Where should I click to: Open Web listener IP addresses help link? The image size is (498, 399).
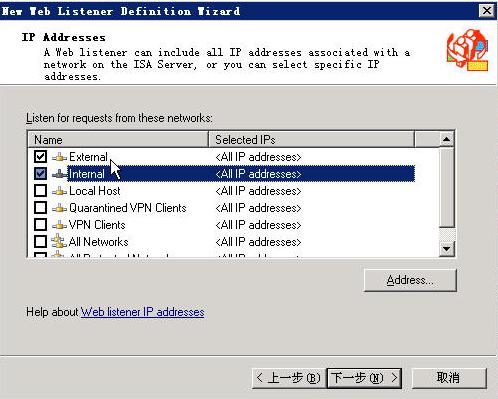143,312
